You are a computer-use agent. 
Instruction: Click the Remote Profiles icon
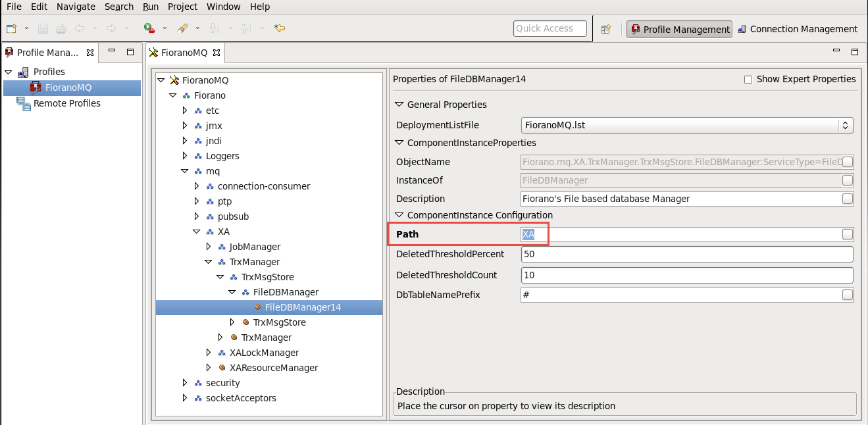click(x=24, y=103)
